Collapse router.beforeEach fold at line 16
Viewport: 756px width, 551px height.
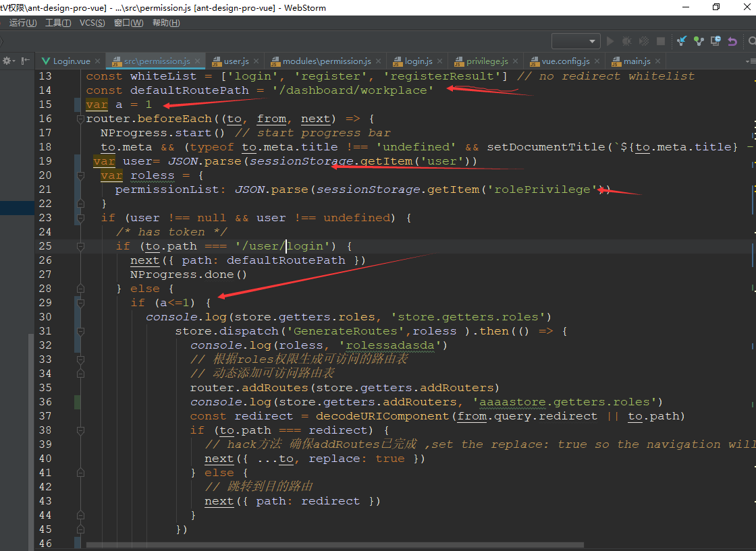(x=80, y=119)
